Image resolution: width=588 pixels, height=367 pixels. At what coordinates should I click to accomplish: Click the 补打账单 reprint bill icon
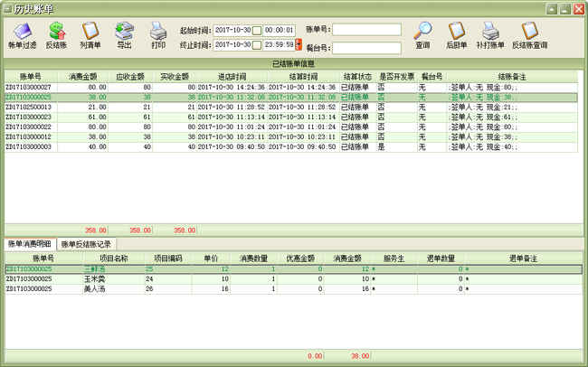(x=491, y=33)
